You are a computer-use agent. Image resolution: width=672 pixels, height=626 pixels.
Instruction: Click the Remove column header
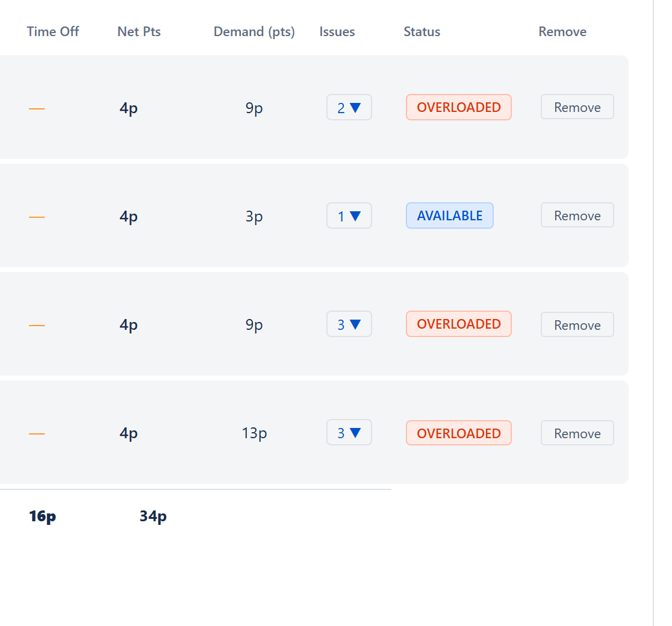pyautogui.click(x=562, y=32)
